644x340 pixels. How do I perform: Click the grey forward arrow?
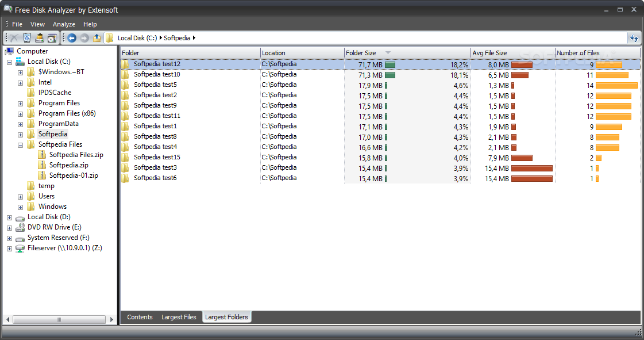pos(84,38)
